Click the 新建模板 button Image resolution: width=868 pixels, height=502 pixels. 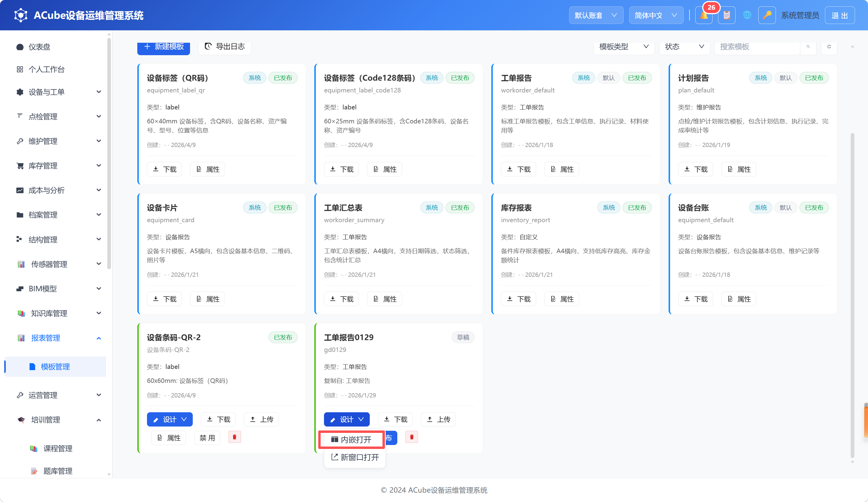coord(164,46)
